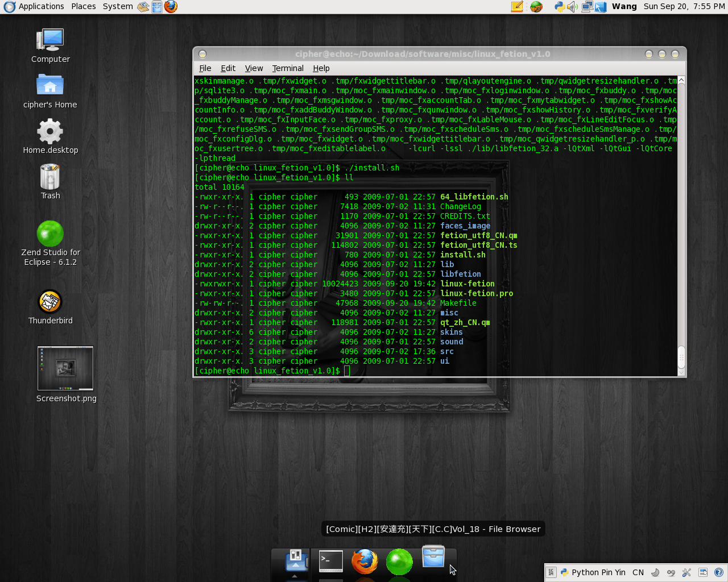Launch Firefox from the bottom dock
This screenshot has height=582, width=728.
(x=365, y=562)
